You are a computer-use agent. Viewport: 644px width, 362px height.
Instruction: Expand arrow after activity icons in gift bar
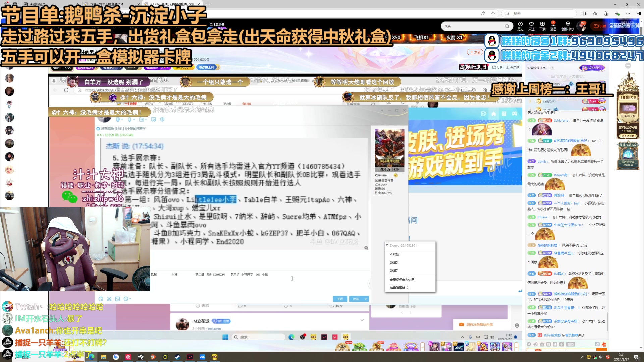(x=422, y=346)
